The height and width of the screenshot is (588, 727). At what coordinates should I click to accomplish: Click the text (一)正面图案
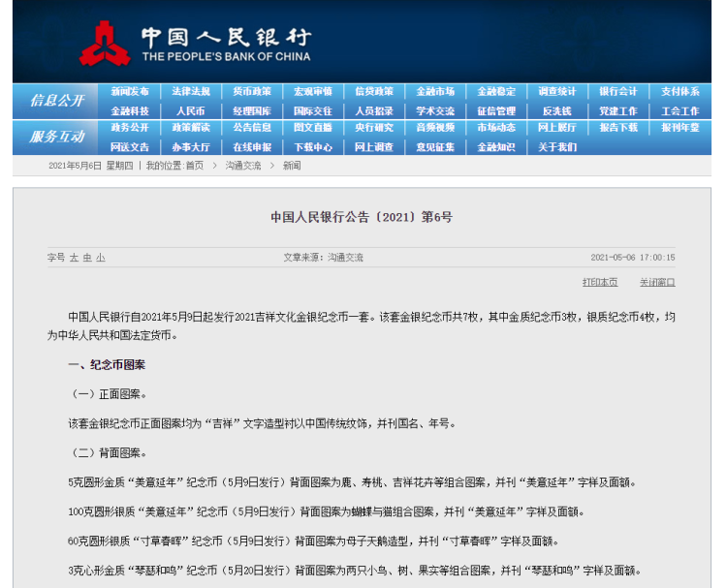[107, 394]
